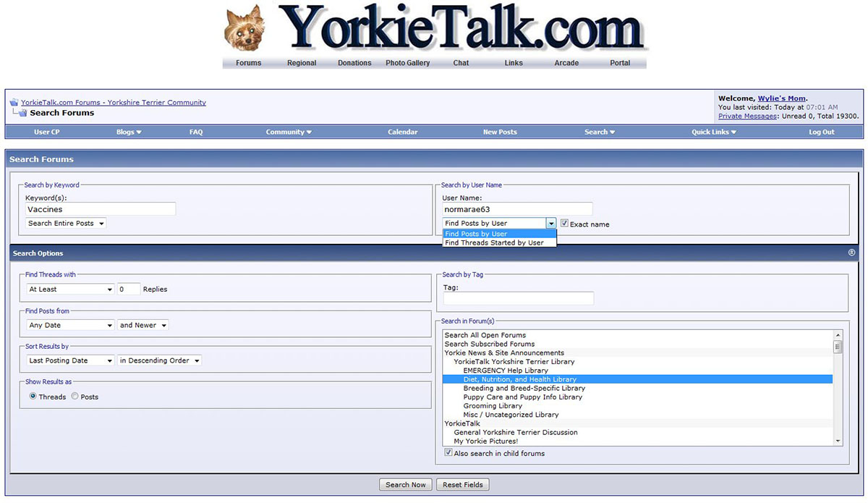
Task: Open the At Least dropdown
Action: click(x=70, y=289)
